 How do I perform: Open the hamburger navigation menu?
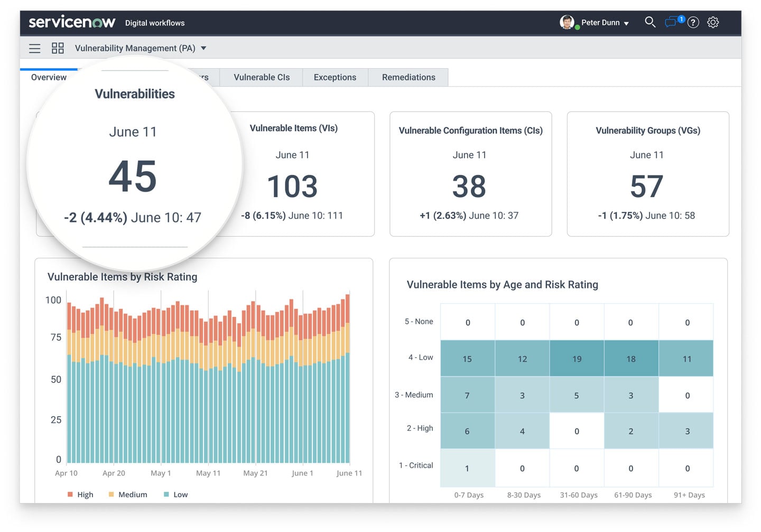[35, 49]
